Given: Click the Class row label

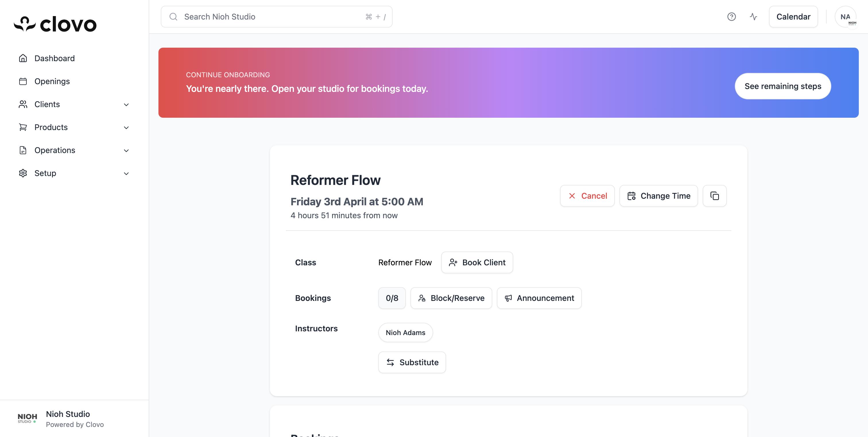Looking at the screenshot, I should (305, 262).
